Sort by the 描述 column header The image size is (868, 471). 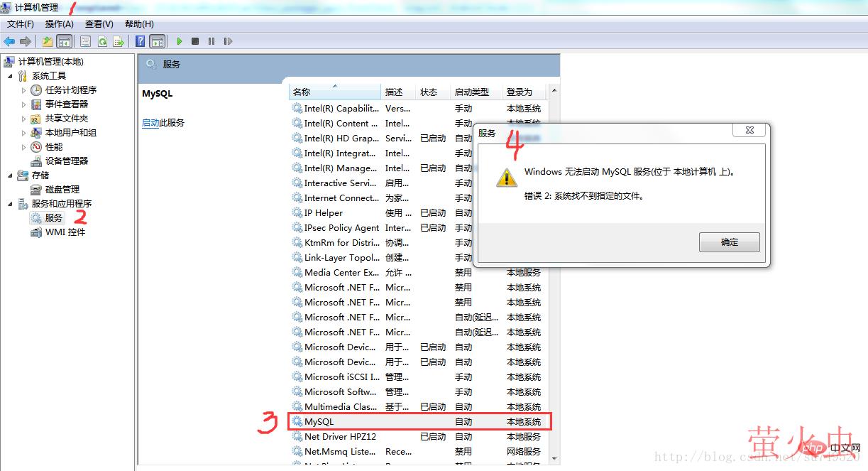(x=398, y=92)
